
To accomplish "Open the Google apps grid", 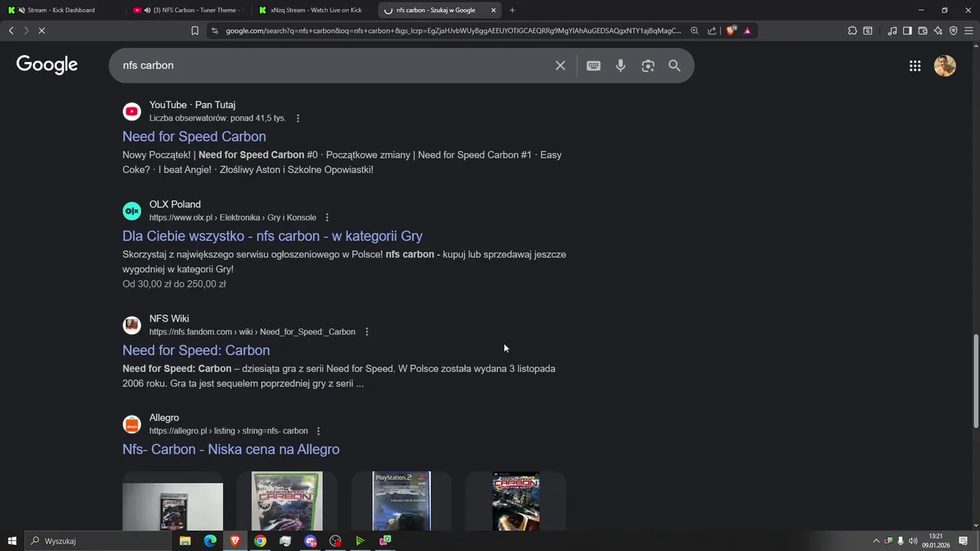I will [x=915, y=66].
